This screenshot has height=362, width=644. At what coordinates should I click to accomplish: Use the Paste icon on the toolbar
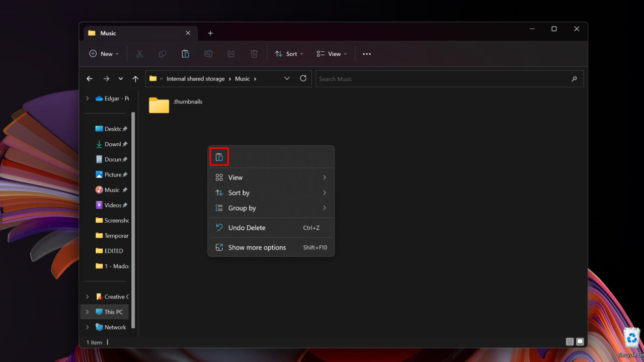coord(185,54)
